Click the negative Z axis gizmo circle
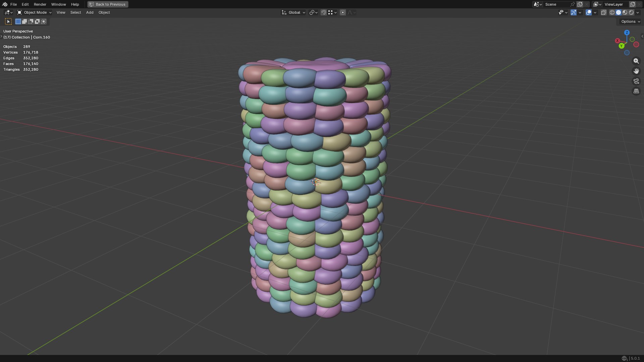The width and height of the screenshot is (644, 362). coord(627,53)
